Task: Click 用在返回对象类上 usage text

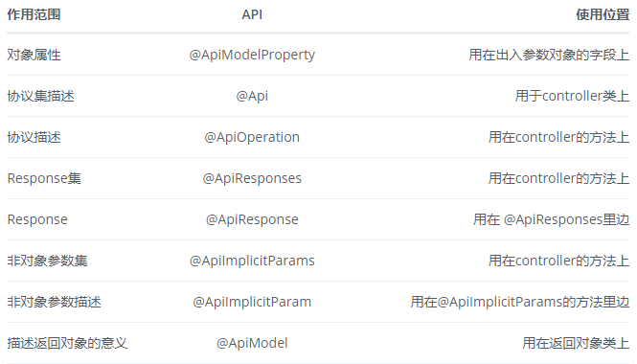Action: 576,343
